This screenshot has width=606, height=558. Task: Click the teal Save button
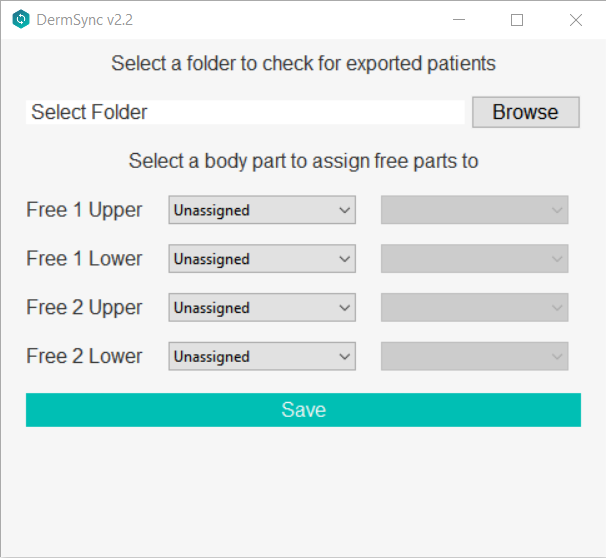coord(303,410)
